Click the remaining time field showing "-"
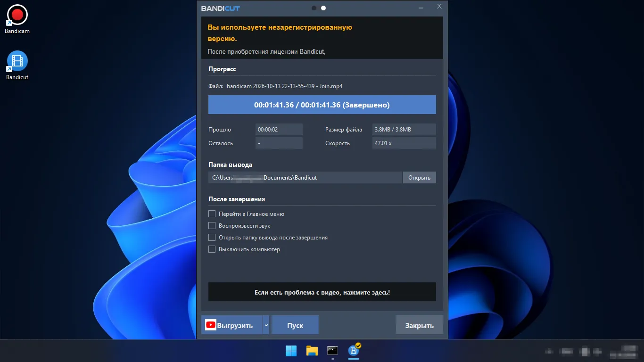 [x=279, y=143]
